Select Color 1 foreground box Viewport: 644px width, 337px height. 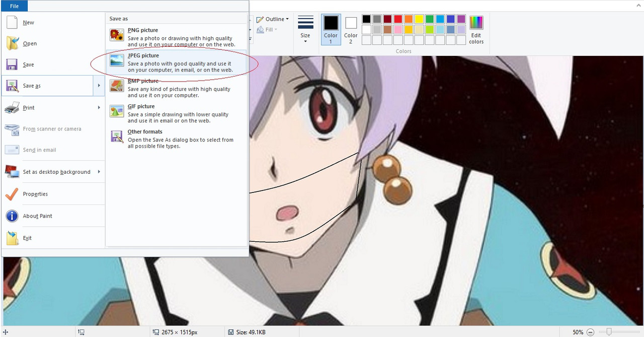[331, 30]
